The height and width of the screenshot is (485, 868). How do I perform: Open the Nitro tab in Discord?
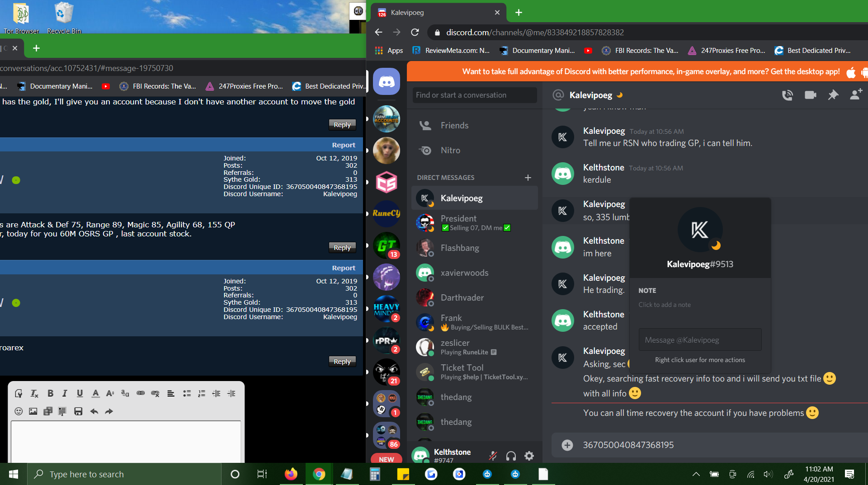(x=475, y=151)
